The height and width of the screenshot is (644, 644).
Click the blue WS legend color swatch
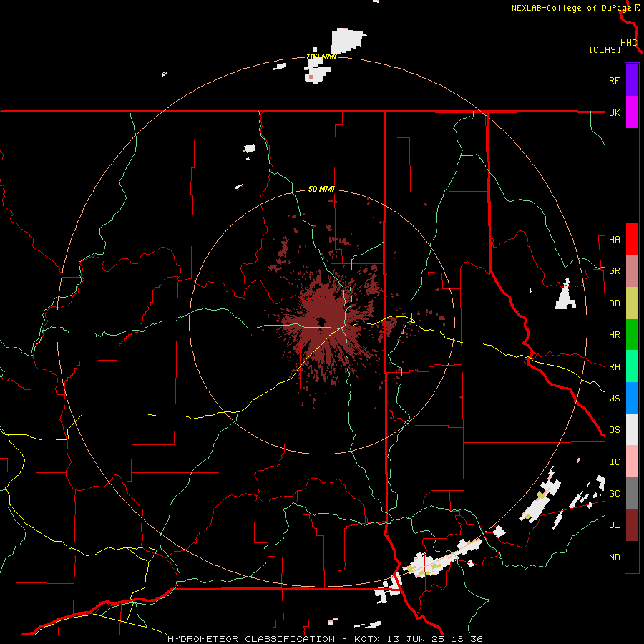pyautogui.click(x=632, y=398)
